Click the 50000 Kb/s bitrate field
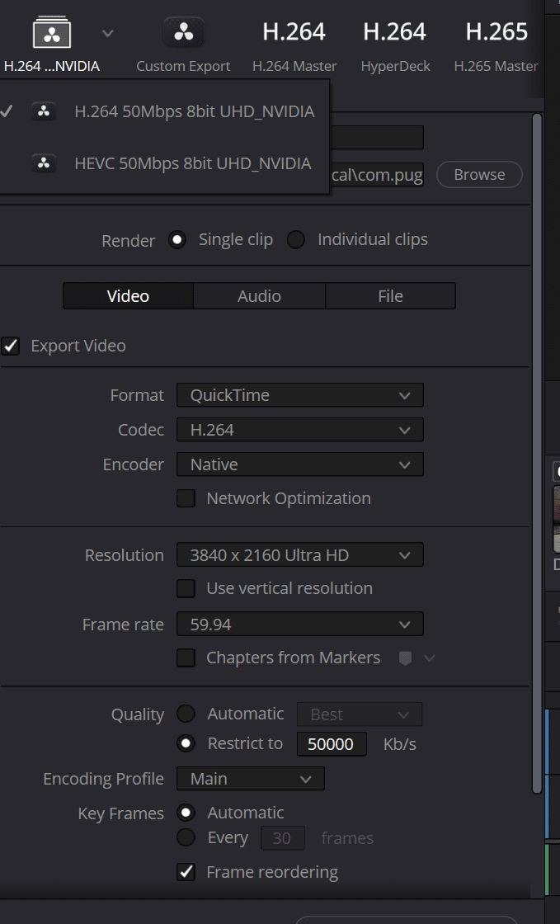This screenshot has height=924, width=560. coord(332,743)
